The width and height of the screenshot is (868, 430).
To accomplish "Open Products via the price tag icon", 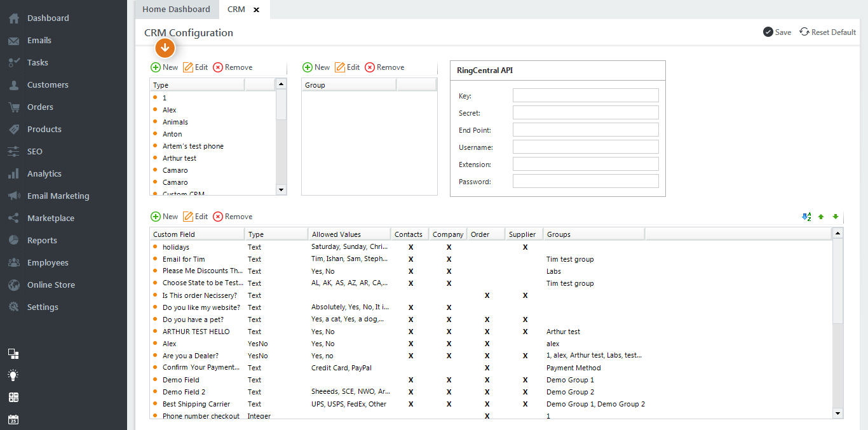I will 13,130.
